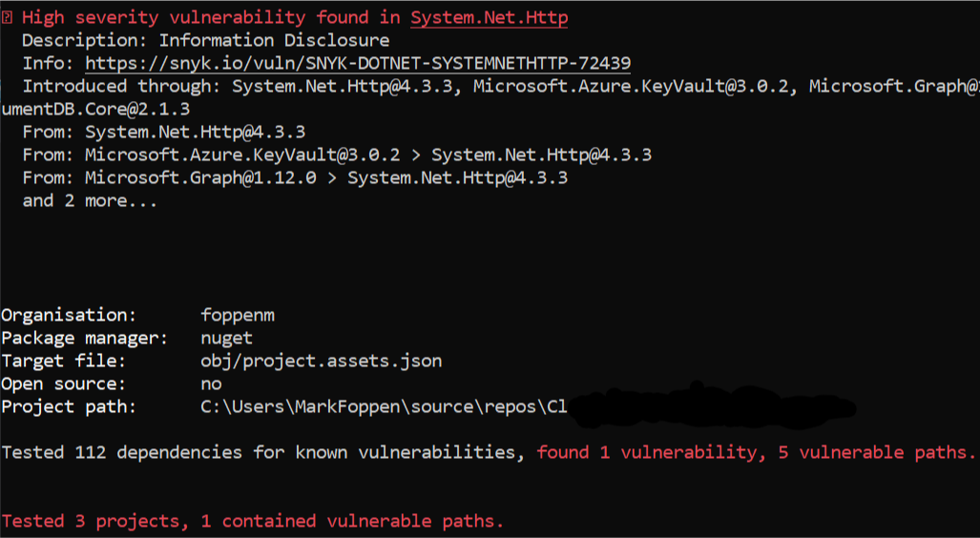
Task: Open the snyk.io vulnerability info URL
Action: [x=358, y=64]
